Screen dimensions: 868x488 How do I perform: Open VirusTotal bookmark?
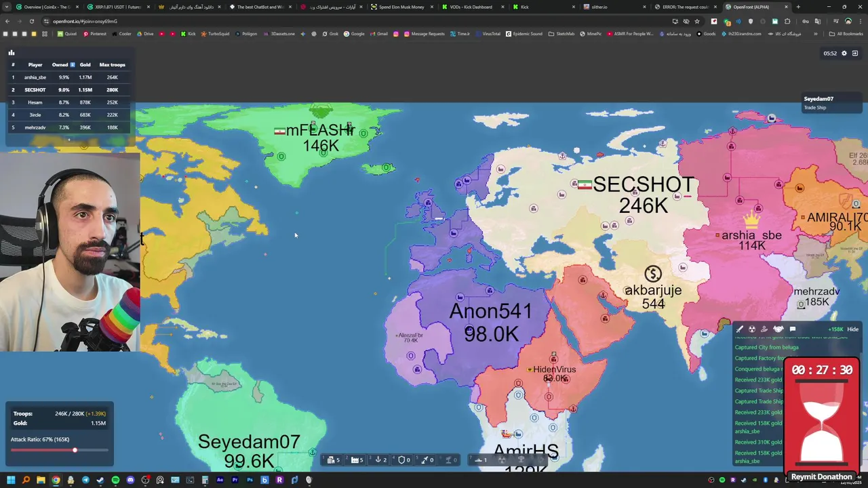point(488,34)
